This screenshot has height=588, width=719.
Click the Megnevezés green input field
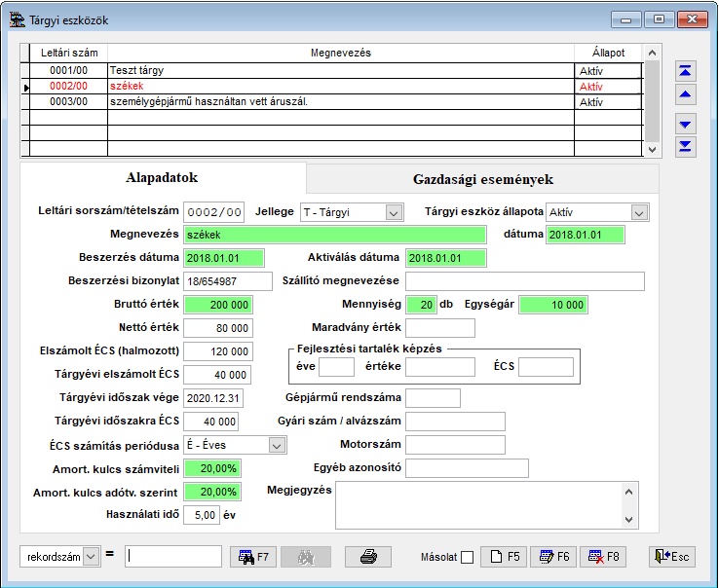point(334,235)
